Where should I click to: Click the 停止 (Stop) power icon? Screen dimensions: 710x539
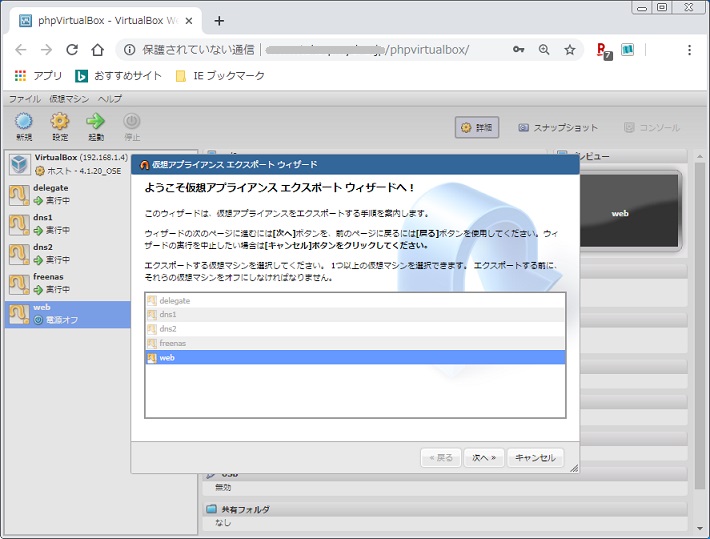[132, 127]
